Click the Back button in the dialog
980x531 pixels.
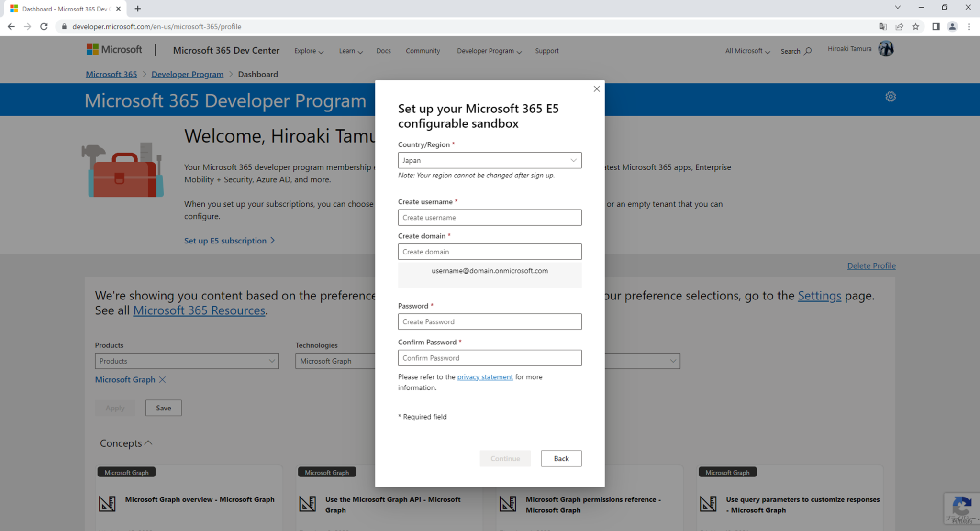click(561, 458)
